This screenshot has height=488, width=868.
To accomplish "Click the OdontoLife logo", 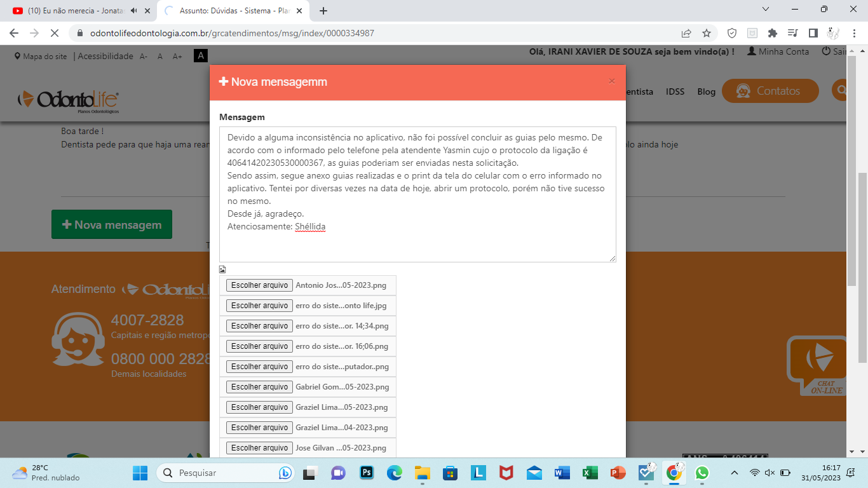I will tap(69, 100).
